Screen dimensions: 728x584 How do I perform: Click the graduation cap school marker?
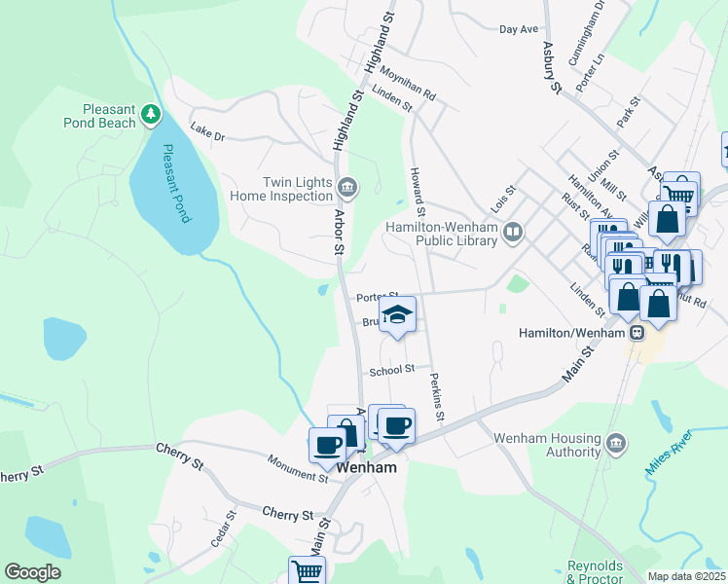pos(397,316)
